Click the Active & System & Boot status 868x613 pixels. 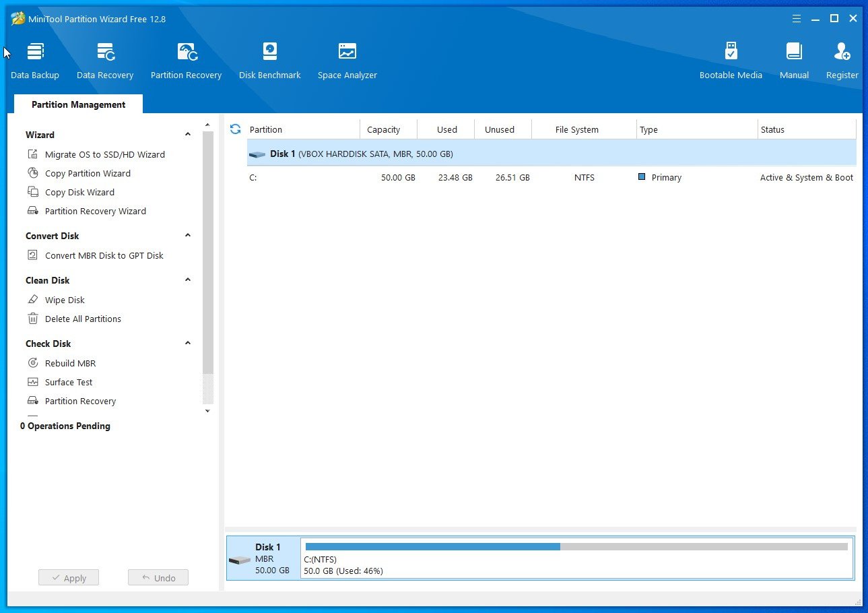pyautogui.click(x=807, y=178)
